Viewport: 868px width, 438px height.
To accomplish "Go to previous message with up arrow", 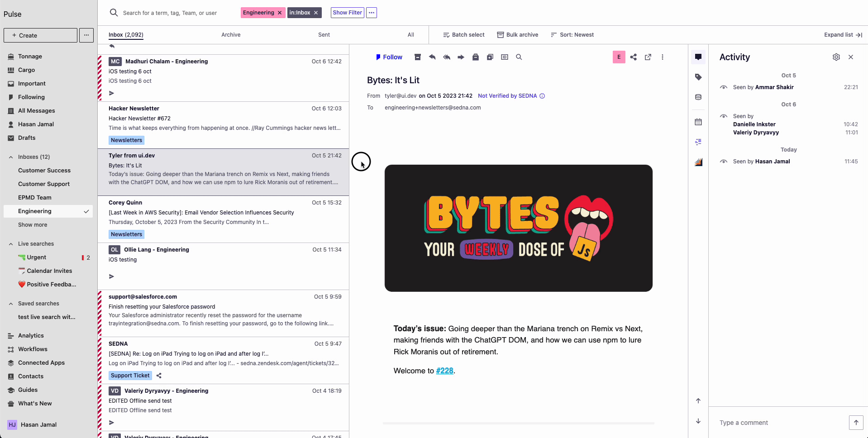I will pyautogui.click(x=698, y=401).
